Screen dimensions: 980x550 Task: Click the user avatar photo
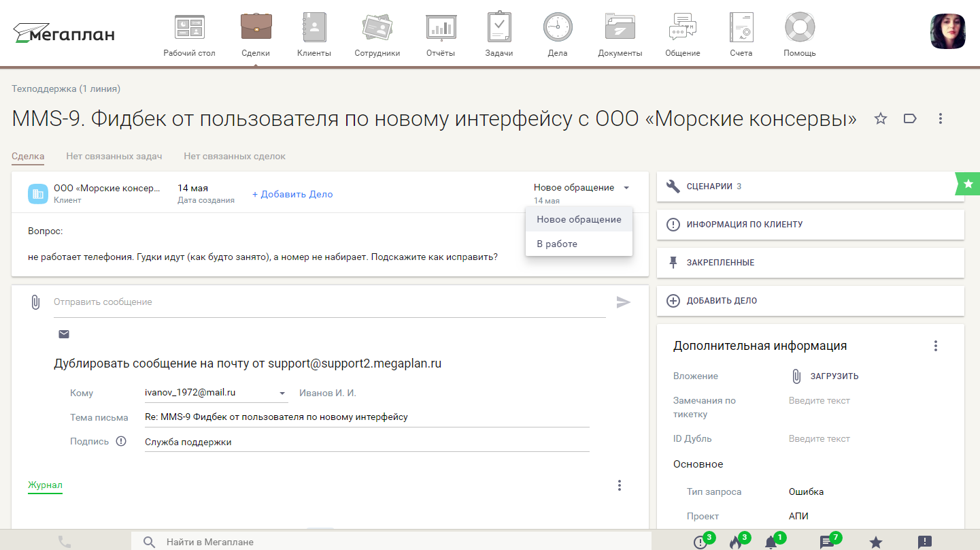coord(948,31)
